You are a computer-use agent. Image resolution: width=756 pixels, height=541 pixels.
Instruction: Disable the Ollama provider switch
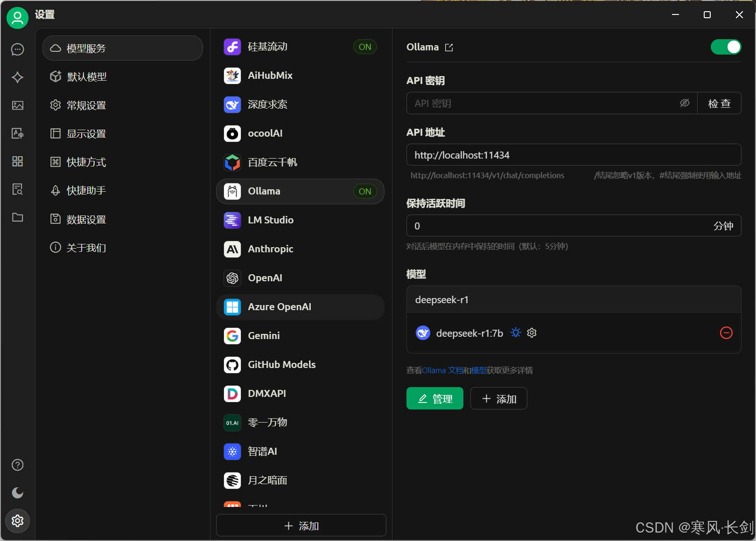pyautogui.click(x=726, y=47)
